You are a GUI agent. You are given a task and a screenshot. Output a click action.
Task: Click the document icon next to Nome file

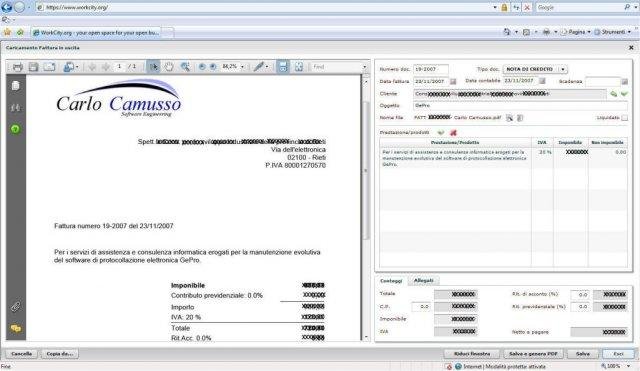tap(520, 118)
